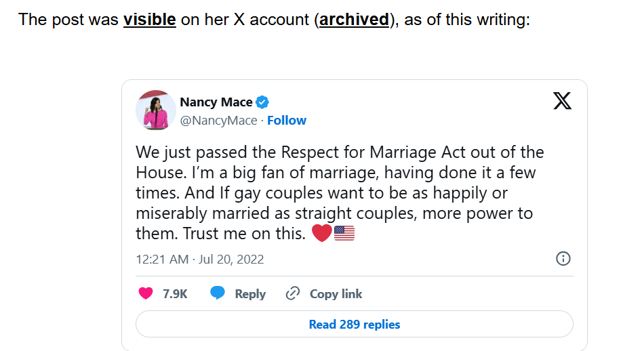Click the blue verified checkmark badge
This screenshot has width=644, height=351.
(262, 102)
